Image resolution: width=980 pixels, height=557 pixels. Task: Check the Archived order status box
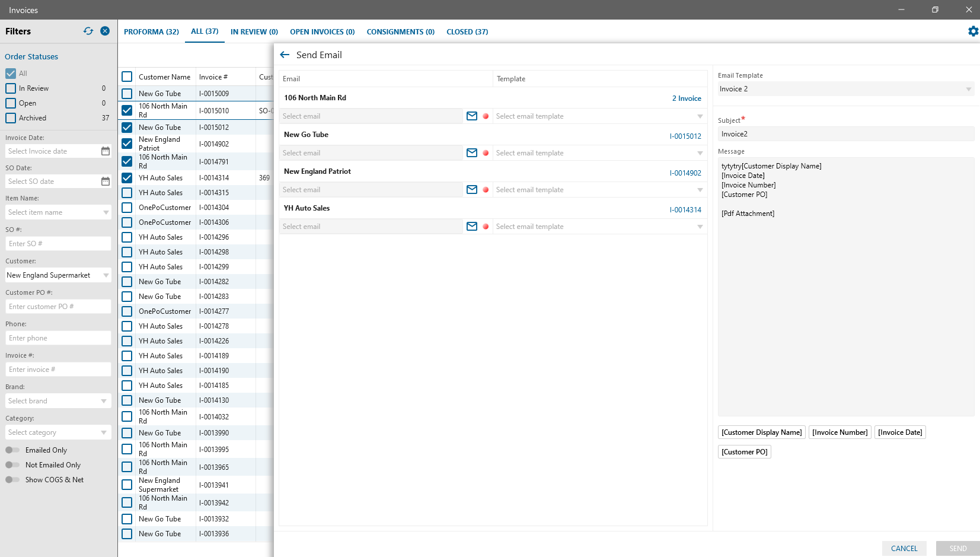[x=11, y=118]
